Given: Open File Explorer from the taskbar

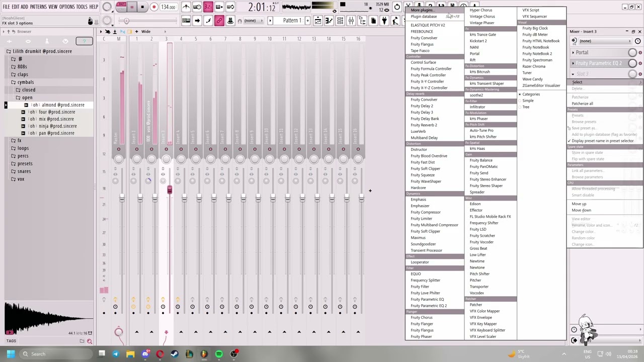Looking at the screenshot, I should click(x=130, y=354).
